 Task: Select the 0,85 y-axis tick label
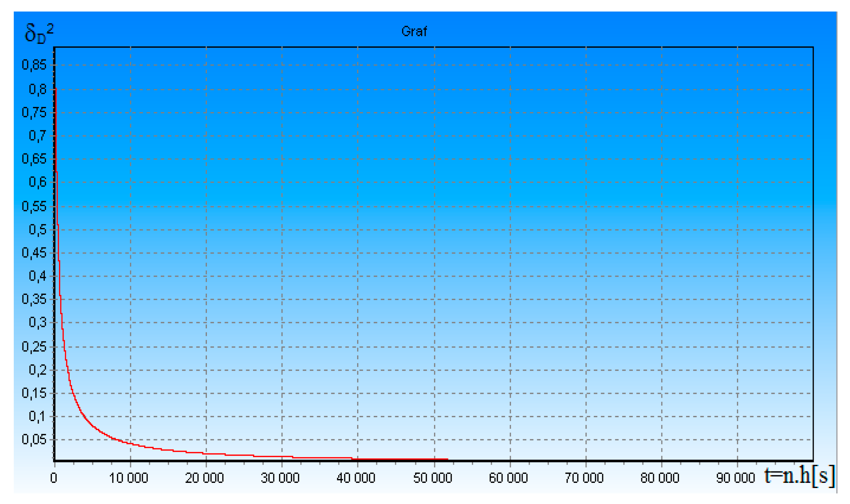coord(34,65)
